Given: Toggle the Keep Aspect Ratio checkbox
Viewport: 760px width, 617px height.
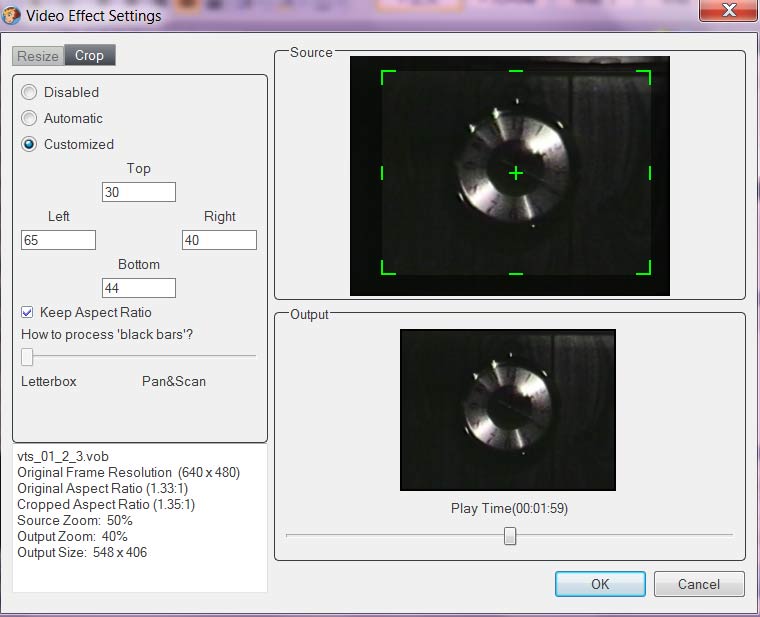Looking at the screenshot, I should [27, 312].
